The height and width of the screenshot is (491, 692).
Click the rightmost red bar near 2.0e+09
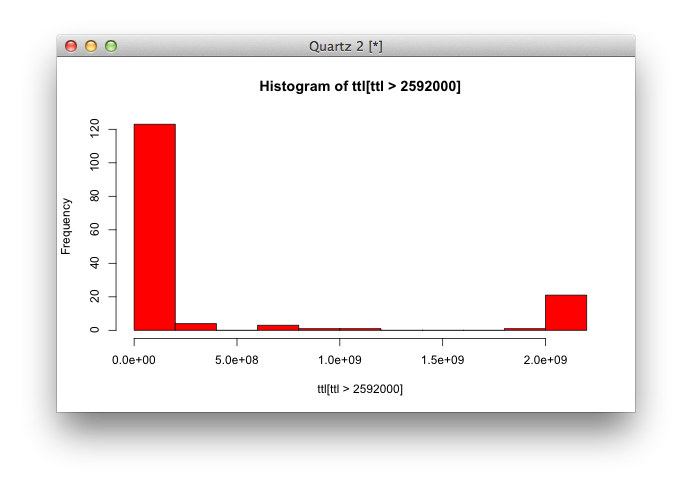(565, 312)
